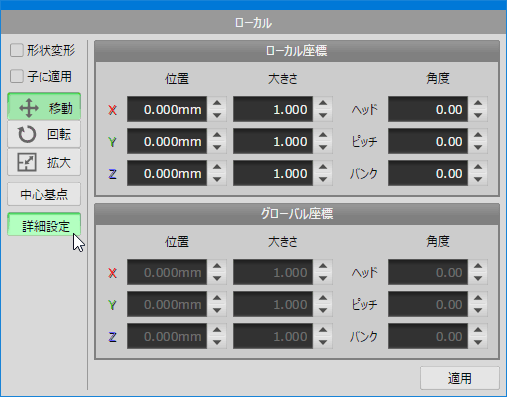Click global ヘッド angle input field
This screenshot has width=507, height=397.
tap(428, 272)
